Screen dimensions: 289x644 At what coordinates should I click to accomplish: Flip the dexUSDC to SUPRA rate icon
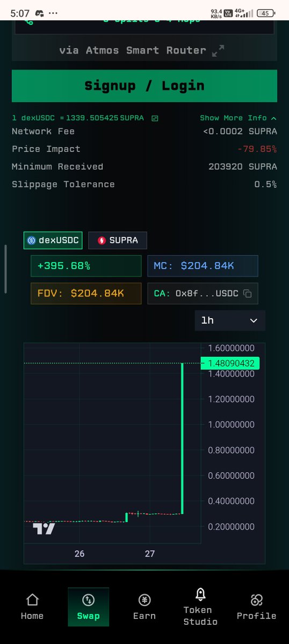coord(155,118)
